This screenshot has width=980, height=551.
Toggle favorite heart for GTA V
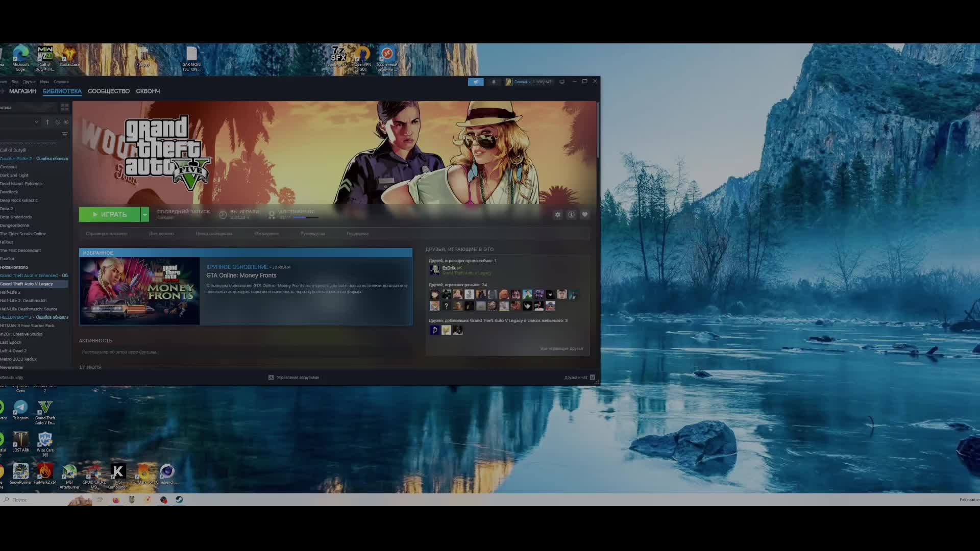[x=585, y=215]
